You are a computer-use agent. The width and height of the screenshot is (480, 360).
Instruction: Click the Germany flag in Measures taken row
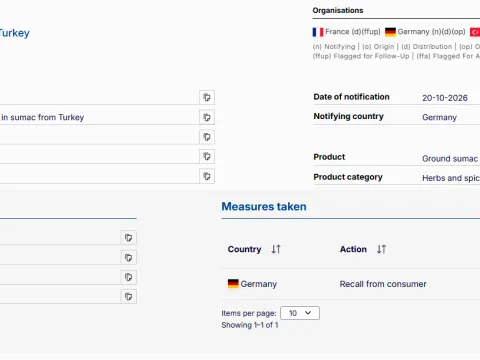(x=233, y=284)
